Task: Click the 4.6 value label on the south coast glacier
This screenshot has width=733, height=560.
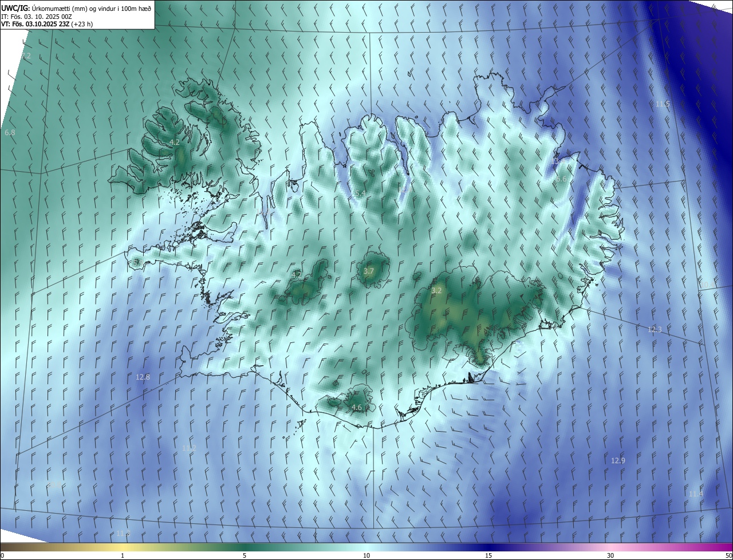Action: pos(356,408)
